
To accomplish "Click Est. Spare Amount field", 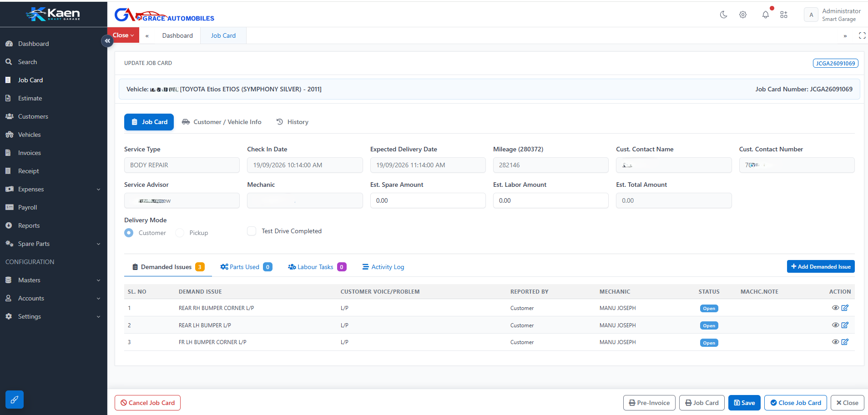I will [428, 200].
